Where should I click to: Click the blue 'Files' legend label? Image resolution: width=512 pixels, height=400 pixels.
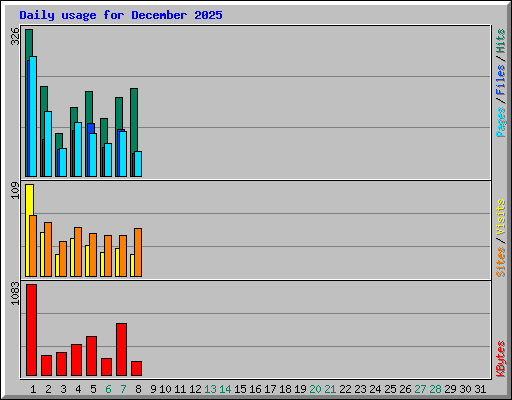pyautogui.click(x=501, y=80)
